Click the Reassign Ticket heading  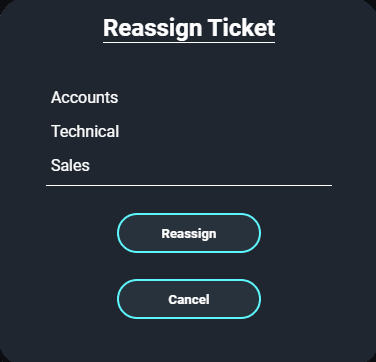(x=189, y=28)
